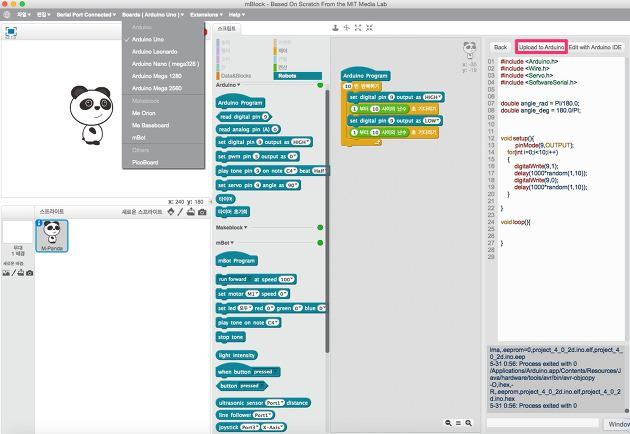The width and height of the screenshot is (630, 434).
Task: Click the stop tone block
Action: (x=231, y=337)
